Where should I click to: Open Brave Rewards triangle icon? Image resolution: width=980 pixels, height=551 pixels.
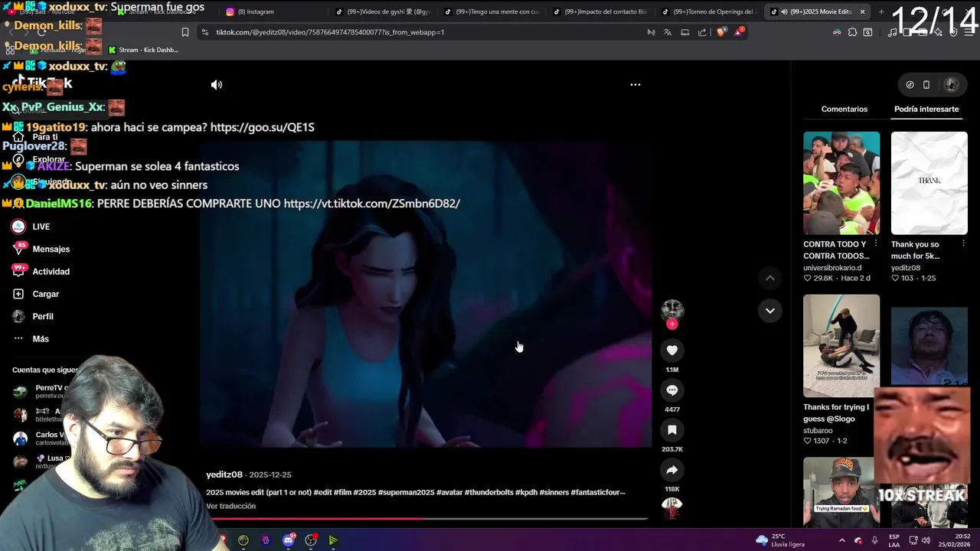pyautogui.click(x=739, y=32)
